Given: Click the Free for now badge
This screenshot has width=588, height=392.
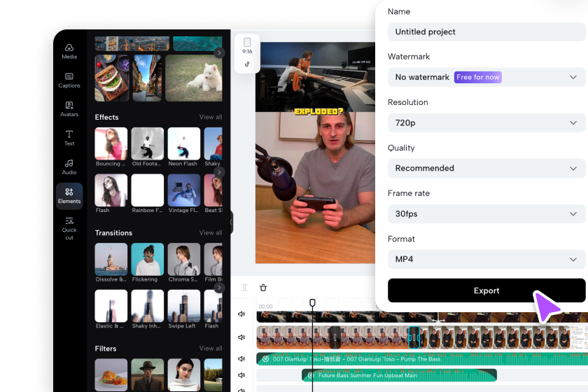Looking at the screenshot, I should 477,77.
